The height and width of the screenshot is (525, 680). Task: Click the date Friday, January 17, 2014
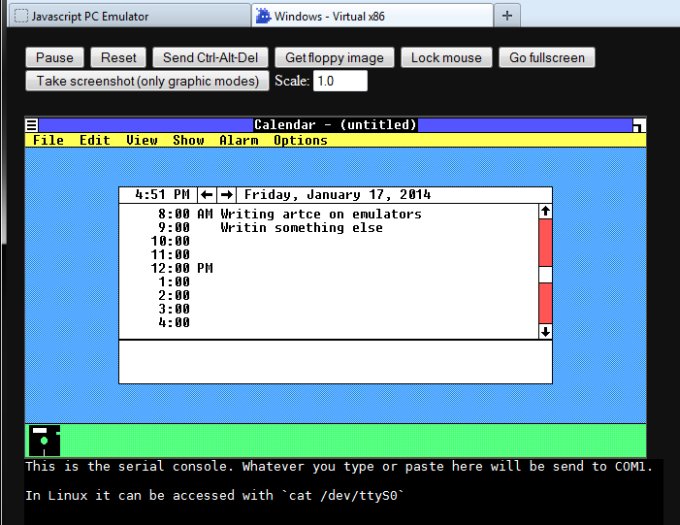(x=337, y=195)
